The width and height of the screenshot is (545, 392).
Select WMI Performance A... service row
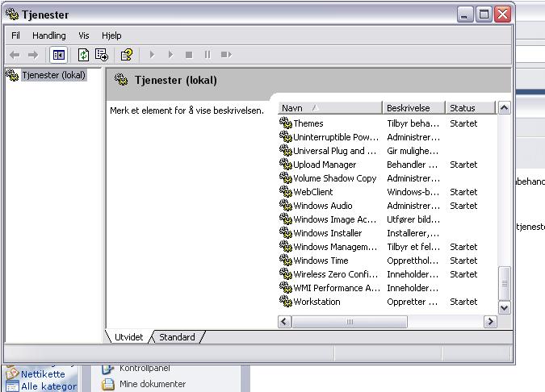pyautogui.click(x=388, y=288)
